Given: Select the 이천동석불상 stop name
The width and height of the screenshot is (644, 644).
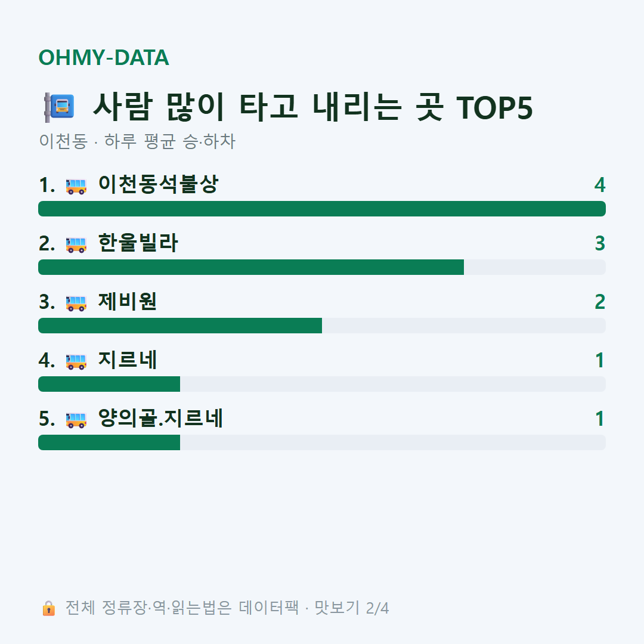Looking at the screenshot, I should [158, 184].
